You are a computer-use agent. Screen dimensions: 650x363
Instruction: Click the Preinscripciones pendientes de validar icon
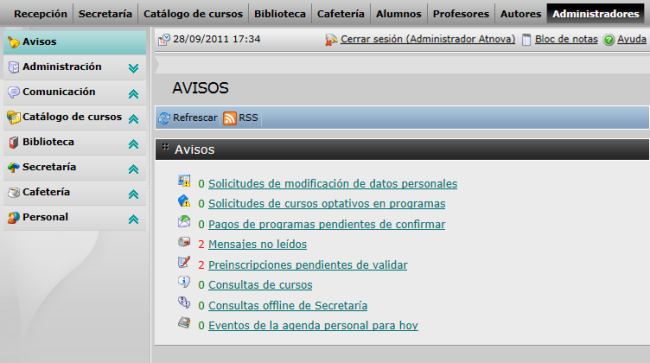184,262
